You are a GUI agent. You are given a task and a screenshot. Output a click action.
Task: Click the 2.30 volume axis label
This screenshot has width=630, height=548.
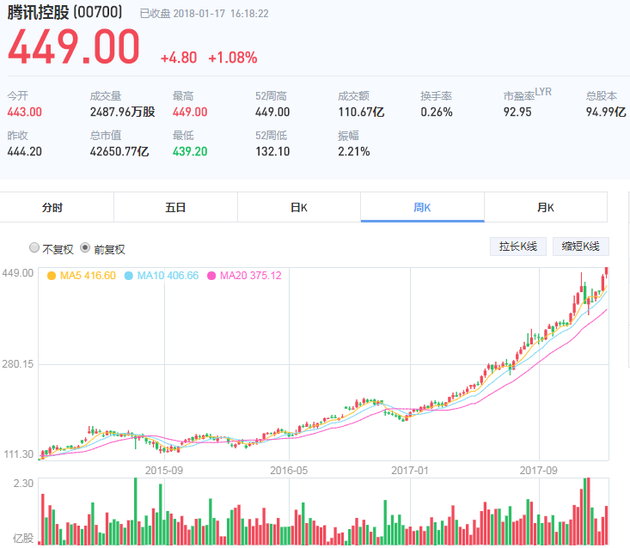click(23, 483)
